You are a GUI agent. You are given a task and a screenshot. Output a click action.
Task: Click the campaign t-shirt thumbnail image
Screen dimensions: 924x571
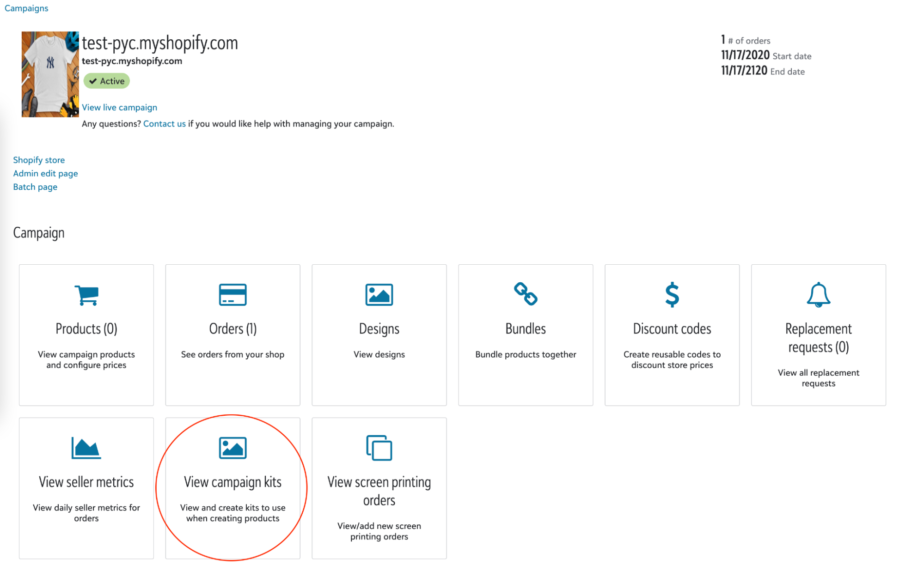[x=50, y=74]
